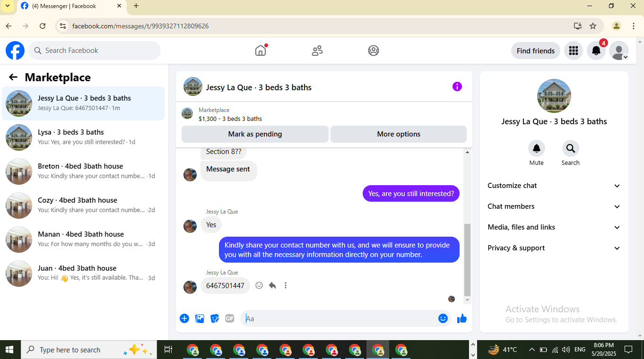Send a thumbs-up like
The image size is (644, 359).
point(462,318)
